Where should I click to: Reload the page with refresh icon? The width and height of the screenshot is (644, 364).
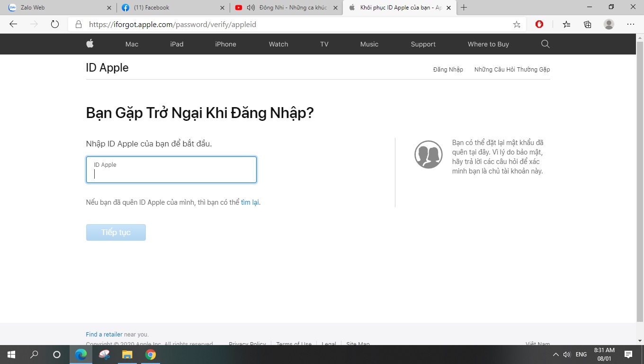[x=54, y=24]
